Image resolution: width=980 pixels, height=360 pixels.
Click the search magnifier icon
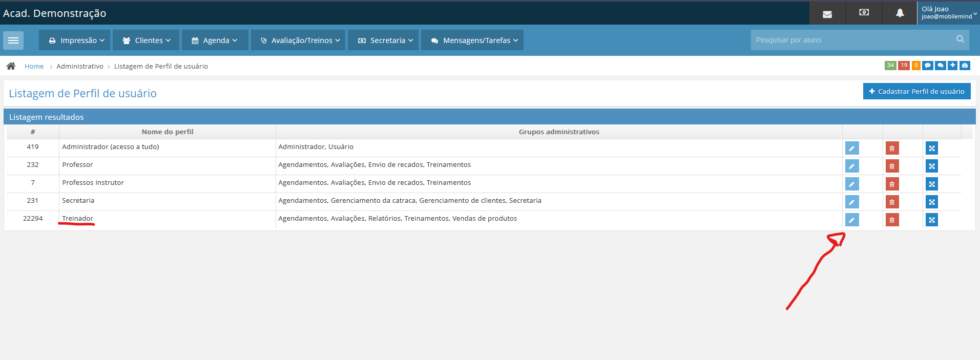coord(960,39)
